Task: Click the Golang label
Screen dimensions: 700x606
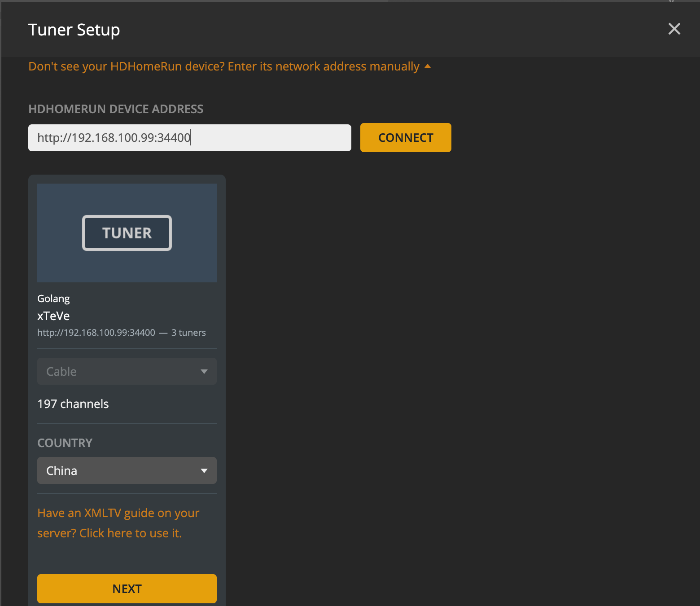Action: 53,299
